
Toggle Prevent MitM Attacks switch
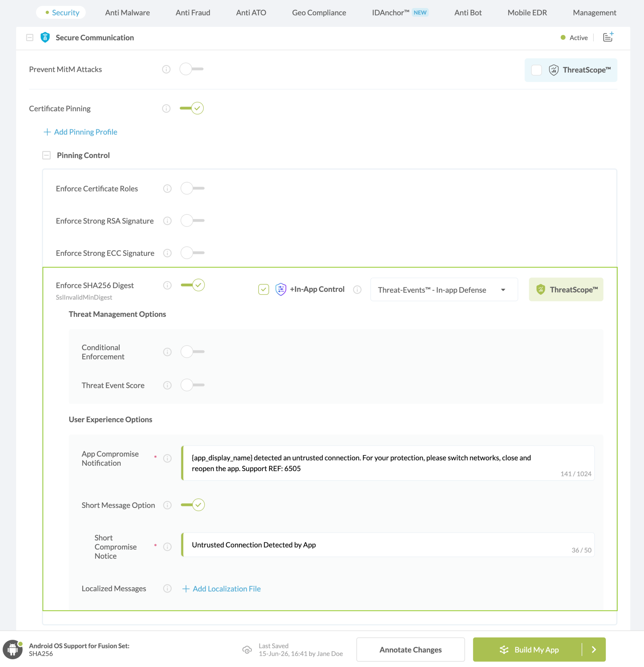(191, 69)
